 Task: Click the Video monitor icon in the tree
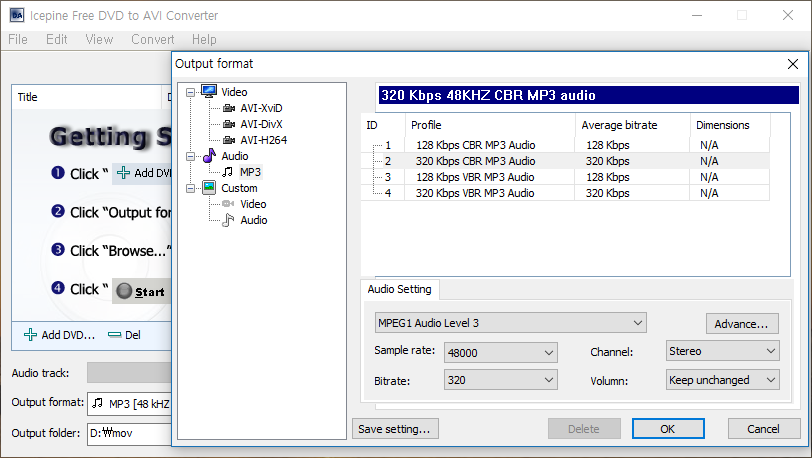coord(209,91)
